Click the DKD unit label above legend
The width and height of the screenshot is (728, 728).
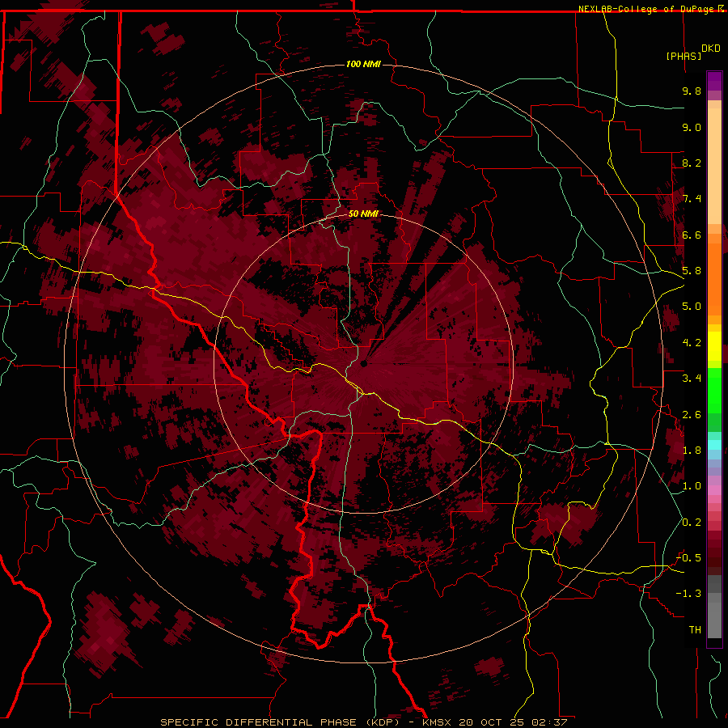711,49
